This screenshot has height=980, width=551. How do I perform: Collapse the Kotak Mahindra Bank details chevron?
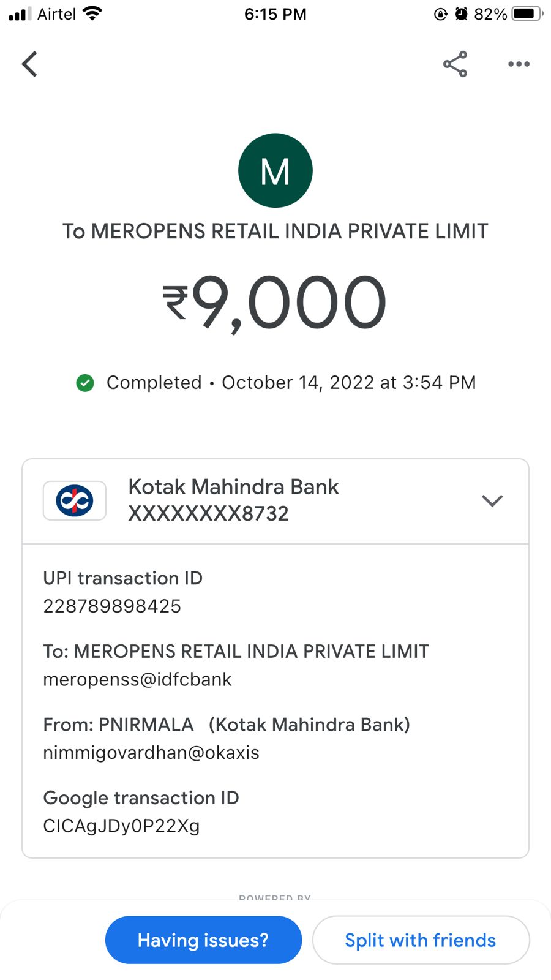[x=492, y=500]
